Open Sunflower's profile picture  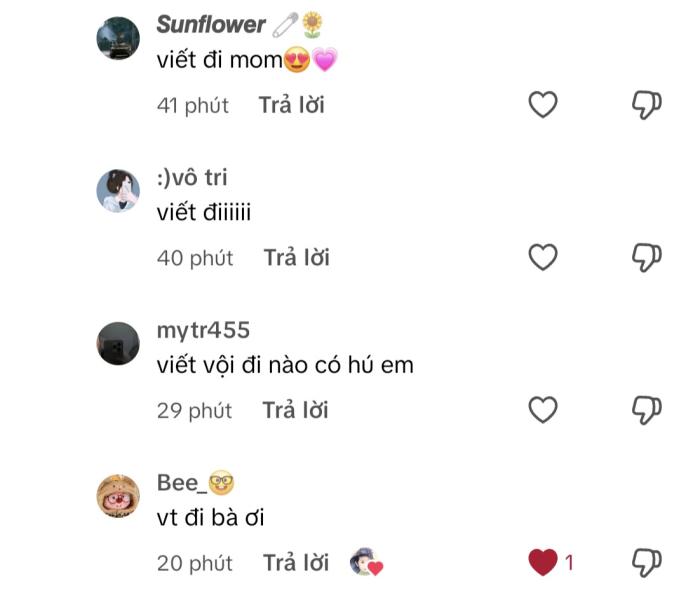(118, 38)
